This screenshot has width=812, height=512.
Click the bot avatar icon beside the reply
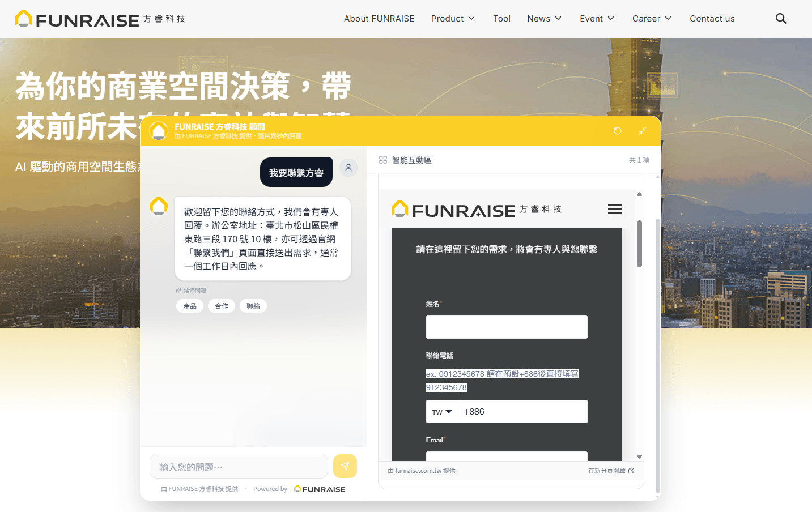click(x=159, y=206)
